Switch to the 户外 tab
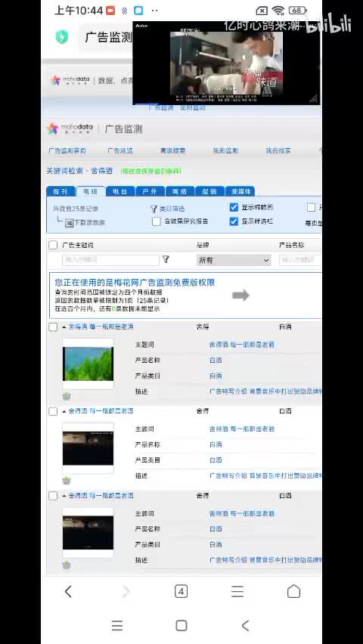Screen dimensions: 363x644 (x=150, y=191)
